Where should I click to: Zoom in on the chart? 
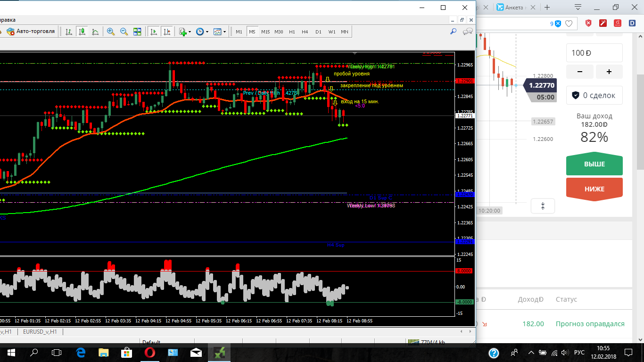click(111, 32)
